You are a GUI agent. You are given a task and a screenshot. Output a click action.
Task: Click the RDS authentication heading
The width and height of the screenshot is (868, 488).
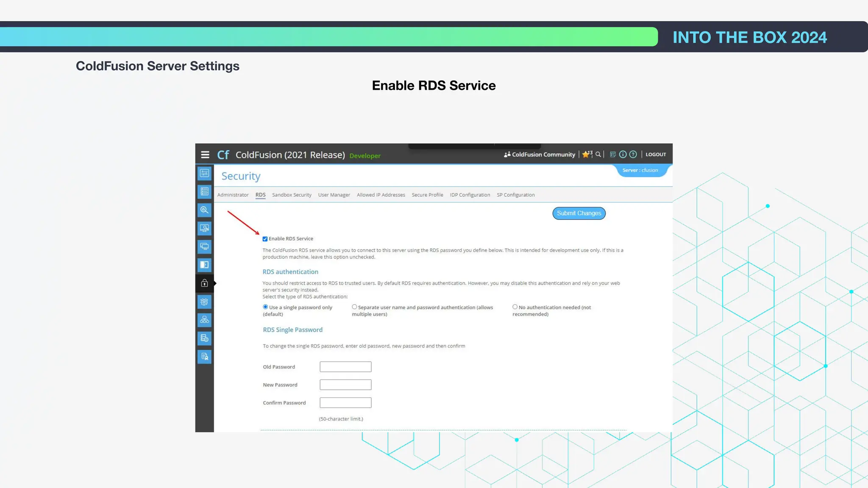[x=290, y=272]
